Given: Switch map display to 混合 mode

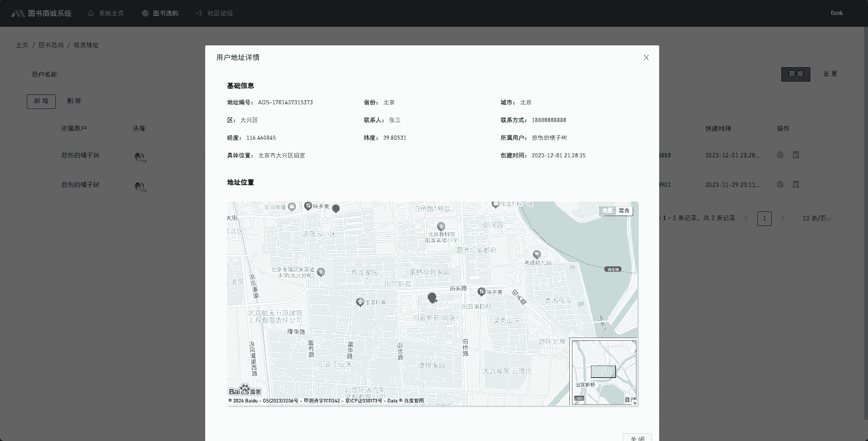Looking at the screenshot, I should click(x=623, y=211).
